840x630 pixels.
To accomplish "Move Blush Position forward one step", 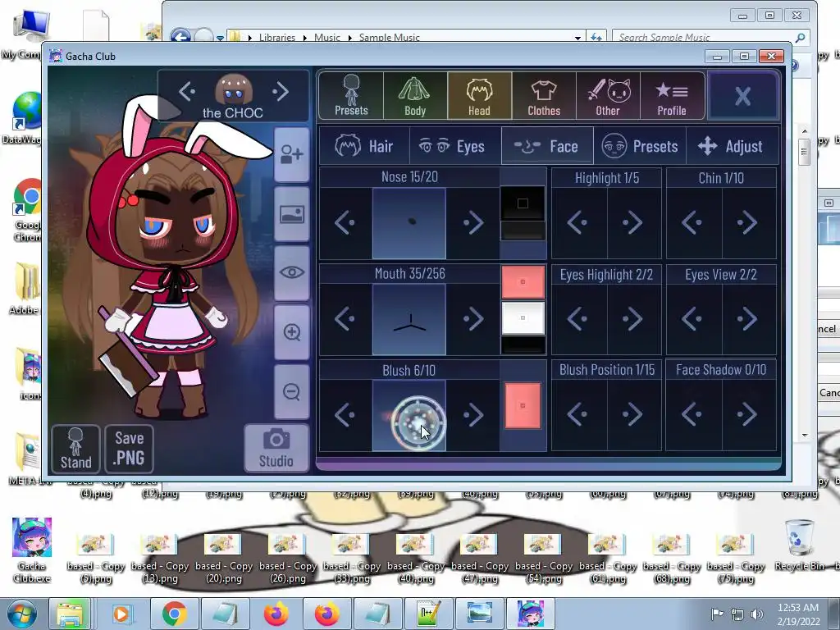I will tap(633, 414).
